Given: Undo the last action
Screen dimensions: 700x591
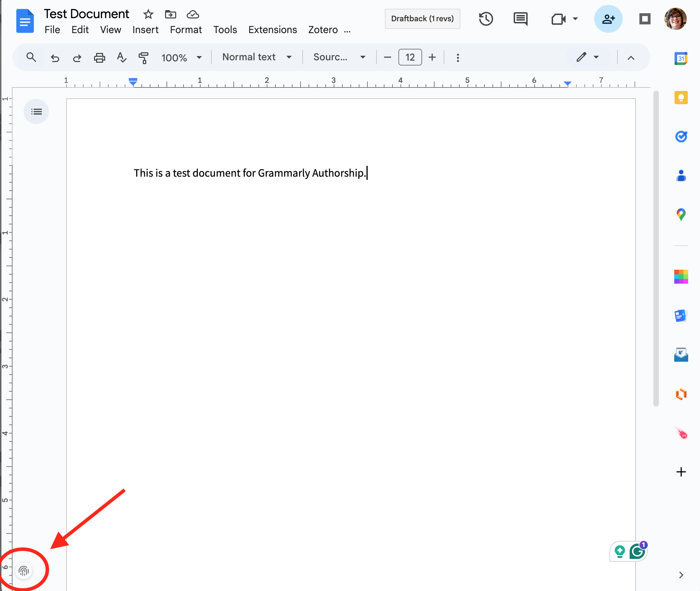Looking at the screenshot, I should 55,57.
